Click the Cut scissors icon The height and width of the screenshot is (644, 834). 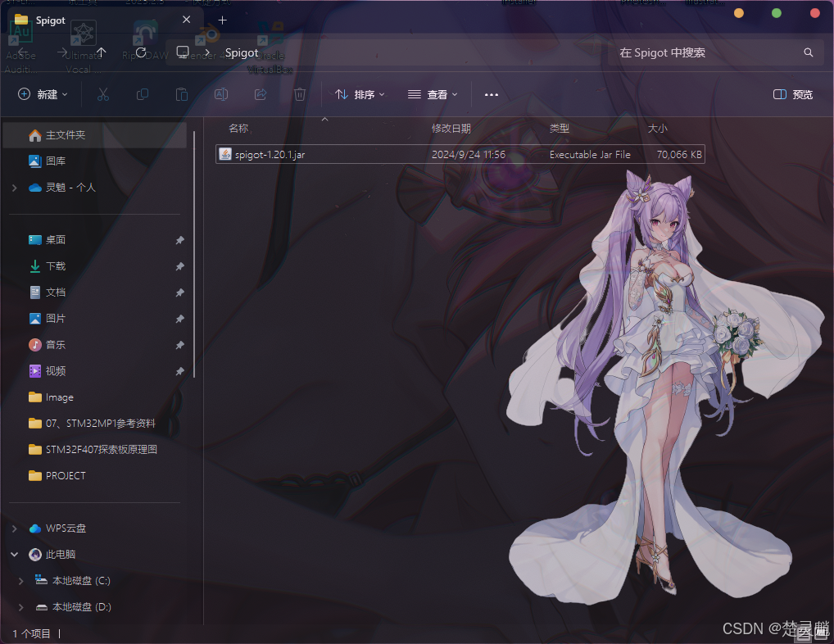[x=103, y=95]
